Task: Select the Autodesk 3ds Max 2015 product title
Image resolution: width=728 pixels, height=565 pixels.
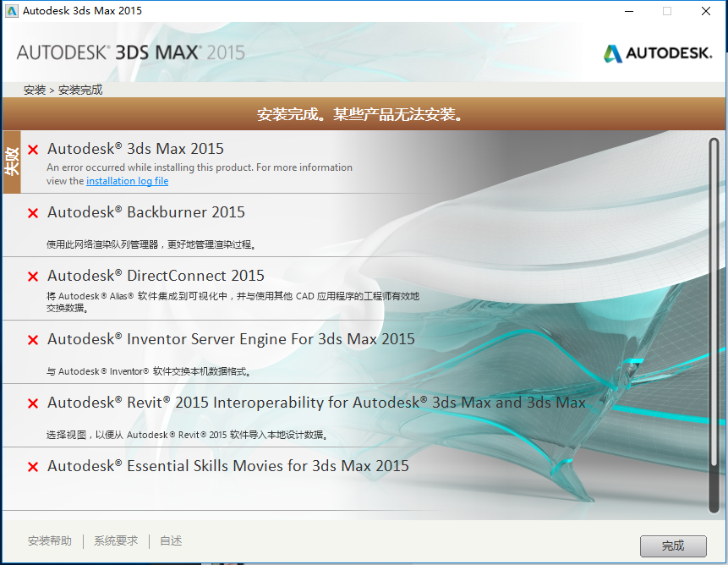Action: (135, 149)
